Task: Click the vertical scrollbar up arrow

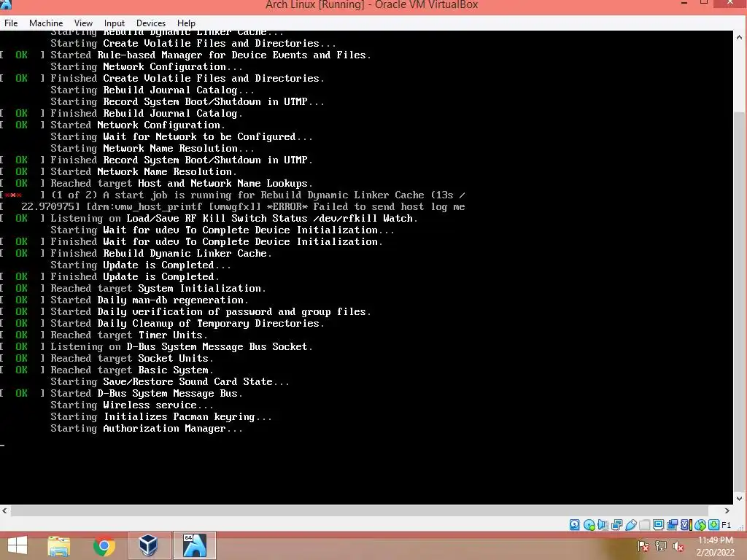Action: point(740,37)
